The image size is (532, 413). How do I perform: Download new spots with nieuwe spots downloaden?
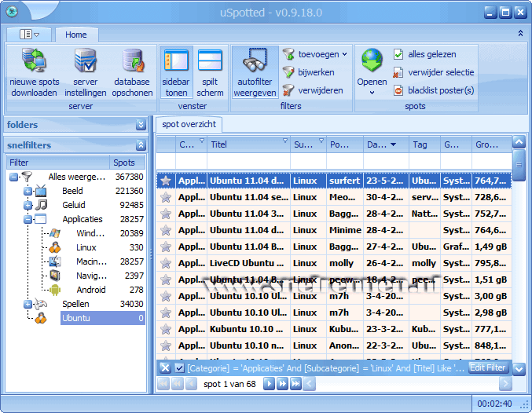point(34,72)
